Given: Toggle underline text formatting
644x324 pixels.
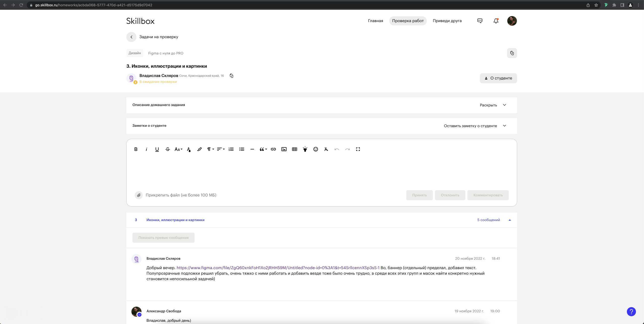Looking at the screenshot, I should [157, 149].
